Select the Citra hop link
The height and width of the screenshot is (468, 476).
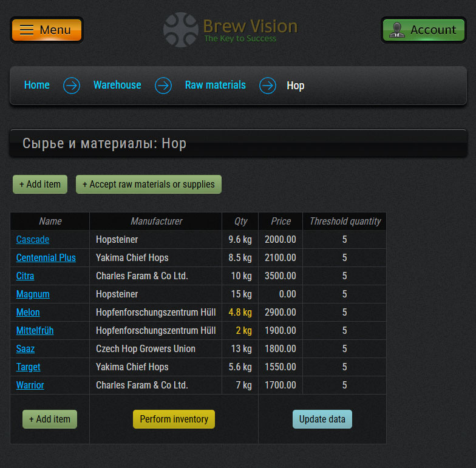[x=25, y=276]
